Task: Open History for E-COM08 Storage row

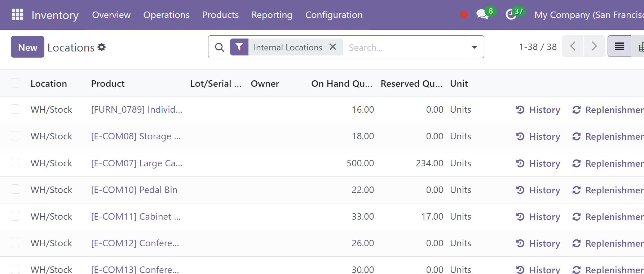Action: pyautogui.click(x=538, y=136)
